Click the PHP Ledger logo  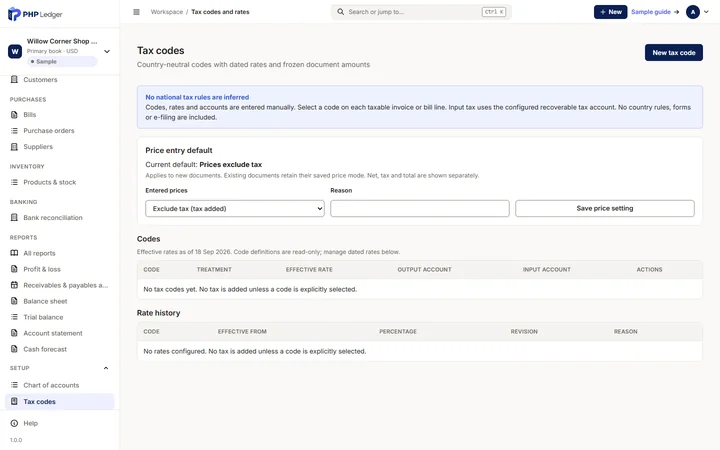[35, 14]
